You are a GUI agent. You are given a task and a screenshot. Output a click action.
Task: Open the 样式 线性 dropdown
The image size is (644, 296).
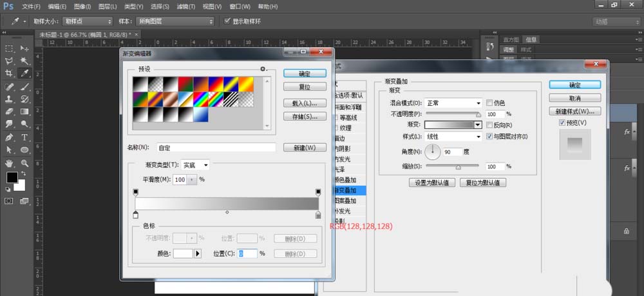coord(453,137)
